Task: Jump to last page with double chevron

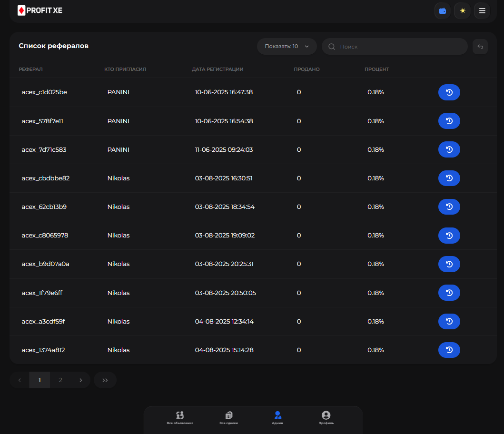Action: tap(105, 380)
